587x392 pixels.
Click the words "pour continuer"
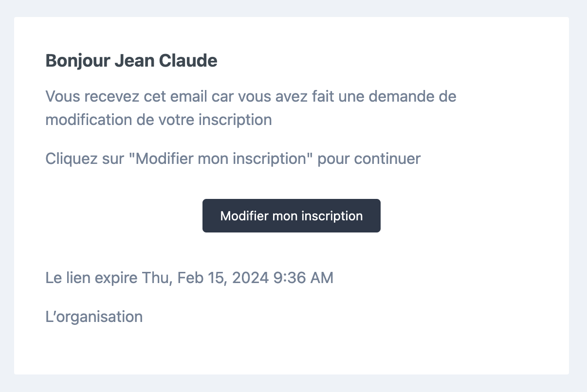click(369, 159)
